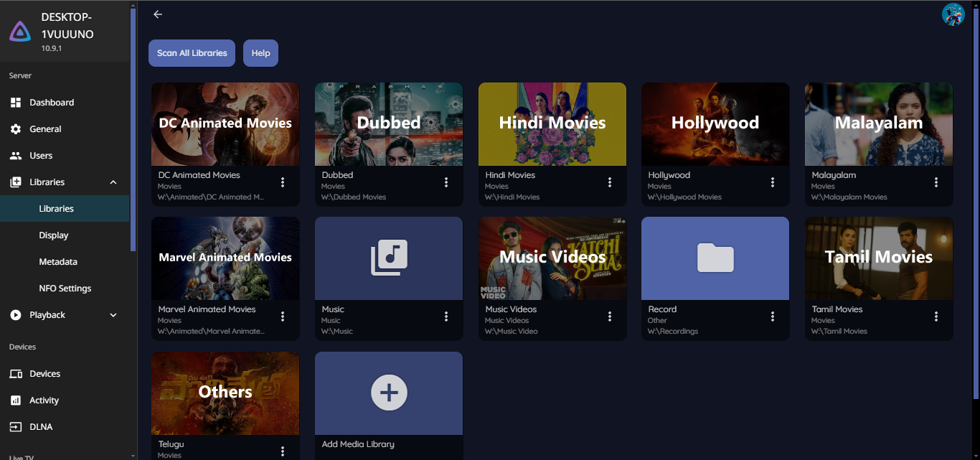Click the sidebar vertical scrollbar

[133, 129]
